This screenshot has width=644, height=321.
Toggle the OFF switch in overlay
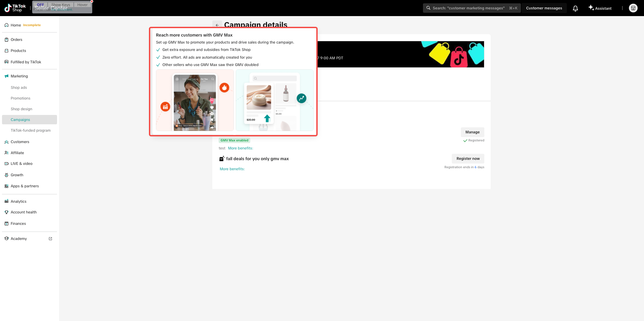pyautogui.click(x=40, y=5)
